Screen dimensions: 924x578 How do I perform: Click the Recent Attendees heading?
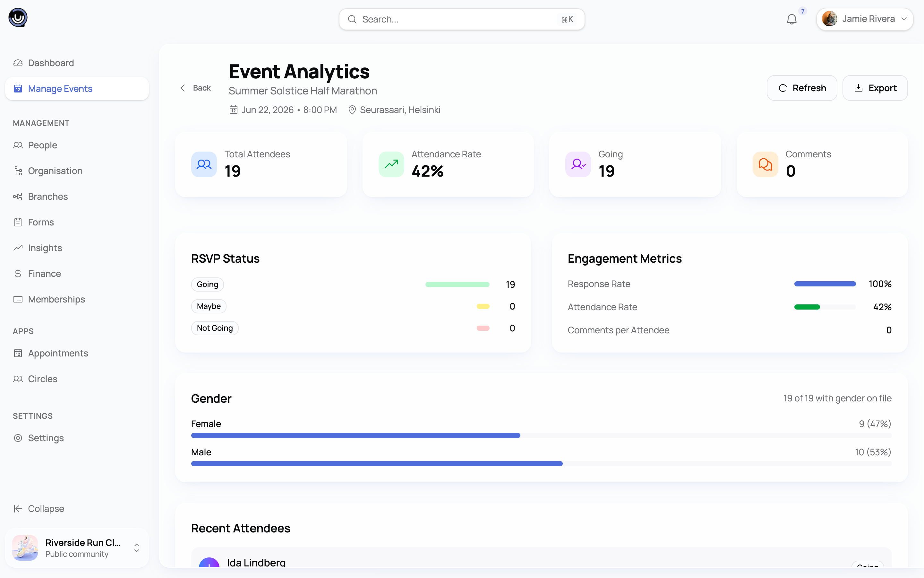click(241, 528)
